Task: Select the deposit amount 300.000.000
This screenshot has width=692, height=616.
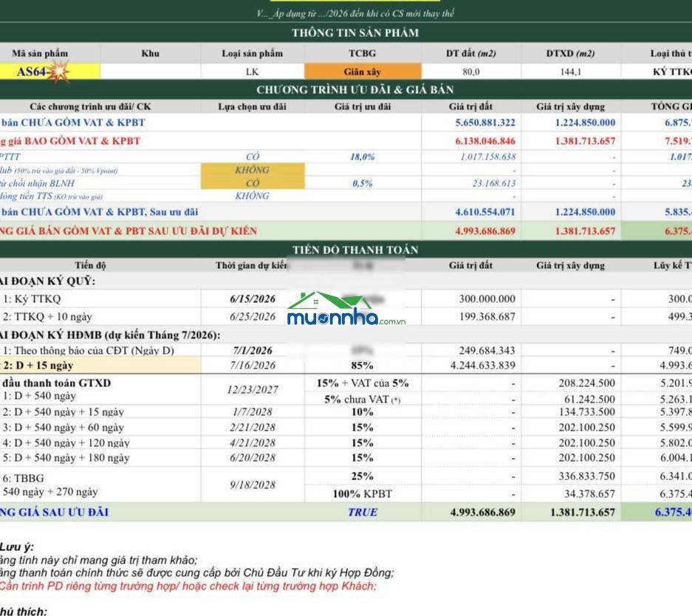Action: (x=487, y=298)
